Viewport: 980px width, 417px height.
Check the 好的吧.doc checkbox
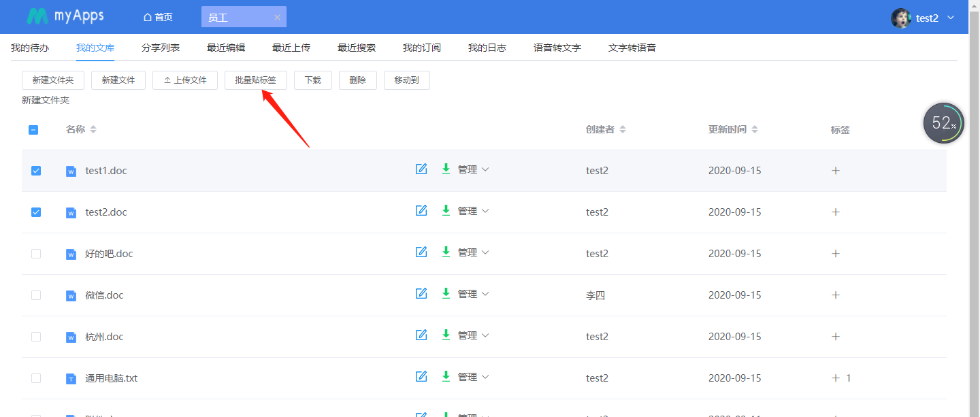(36, 254)
